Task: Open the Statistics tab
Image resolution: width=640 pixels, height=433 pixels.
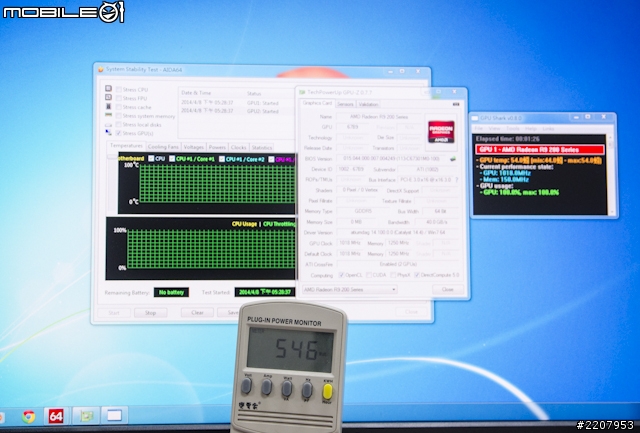Action: [262, 147]
